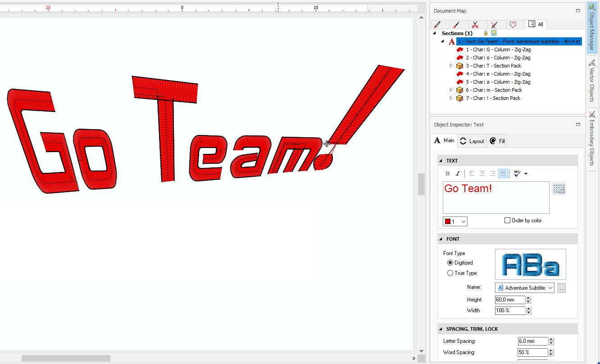Screen dimensions: 600x364
Task: Toggle the lightbulb visibility icon beside Sections
Action: 494,33
